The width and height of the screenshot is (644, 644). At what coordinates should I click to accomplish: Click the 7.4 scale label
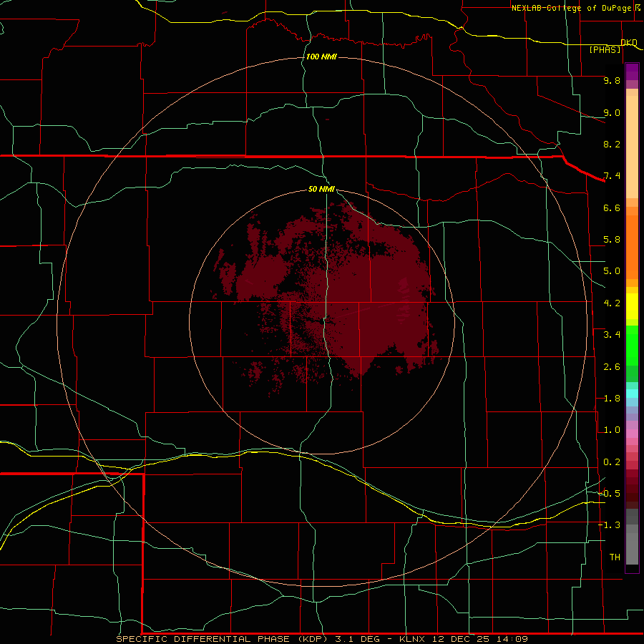(x=612, y=176)
